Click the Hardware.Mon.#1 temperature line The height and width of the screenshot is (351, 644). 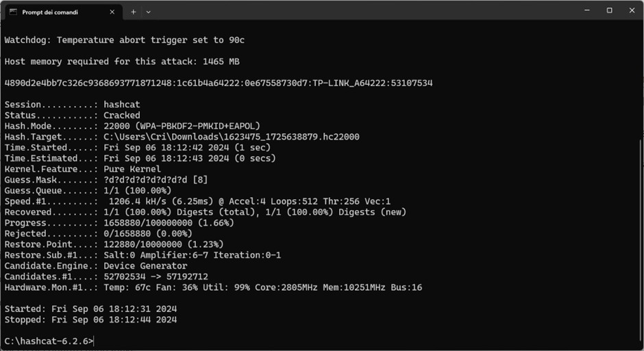click(x=212, y=287)
